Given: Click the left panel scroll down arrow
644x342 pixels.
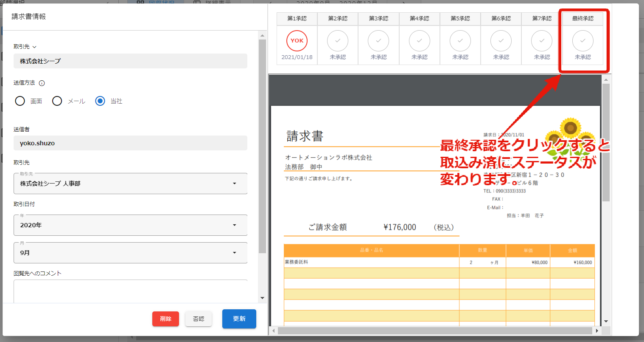Looking at the screenshot, I should coord(262,298).
